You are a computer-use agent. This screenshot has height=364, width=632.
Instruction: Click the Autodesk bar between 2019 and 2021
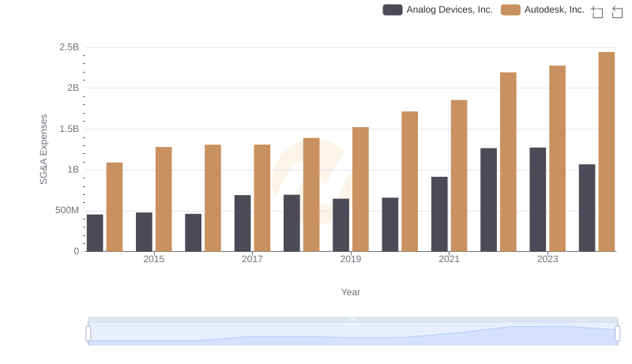tap(410, 182)
